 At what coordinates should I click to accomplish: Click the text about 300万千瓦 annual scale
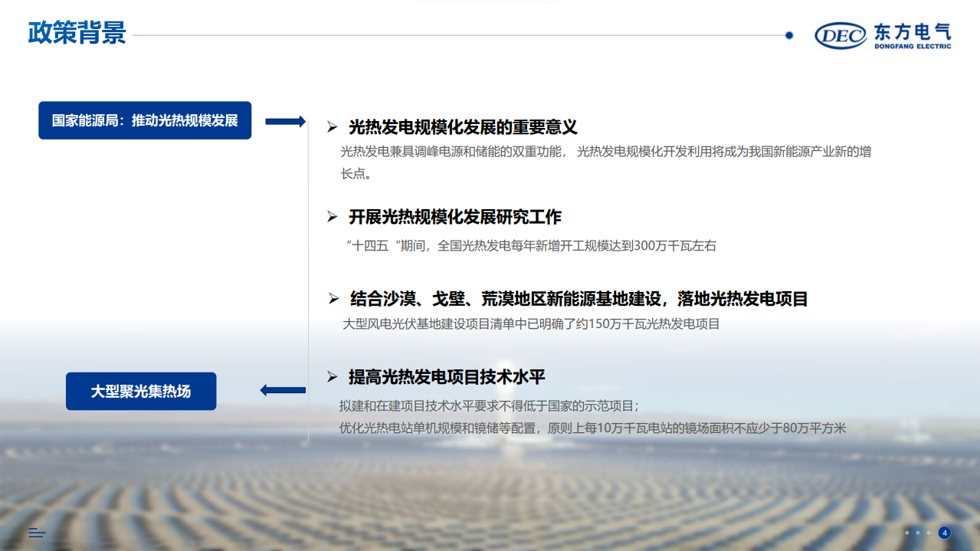pos(532,246)
